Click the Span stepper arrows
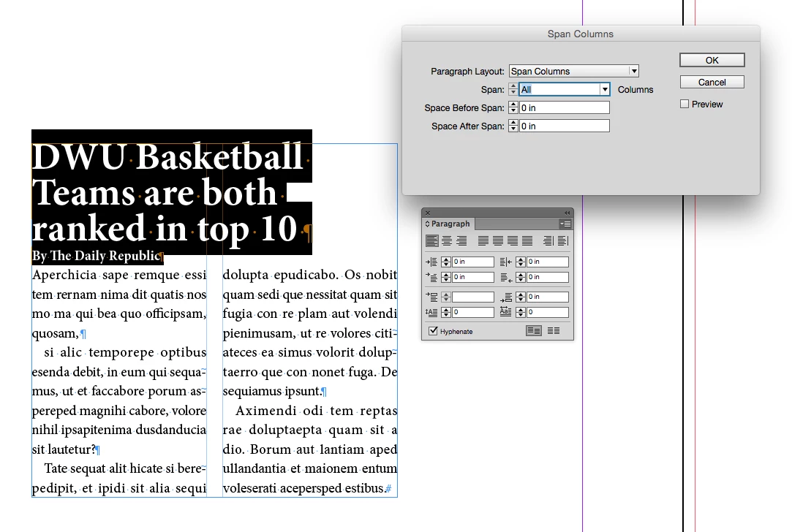792x532 pixels. (513, 89)
